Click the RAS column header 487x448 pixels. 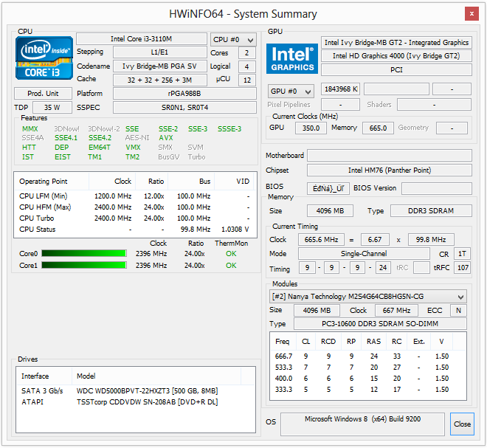click(x=373, y=342)
